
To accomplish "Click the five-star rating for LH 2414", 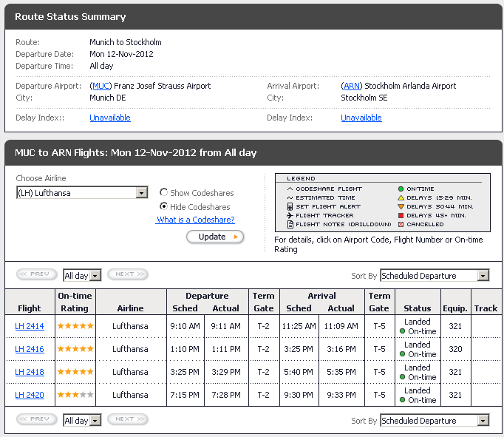I will tap(75, 326).
